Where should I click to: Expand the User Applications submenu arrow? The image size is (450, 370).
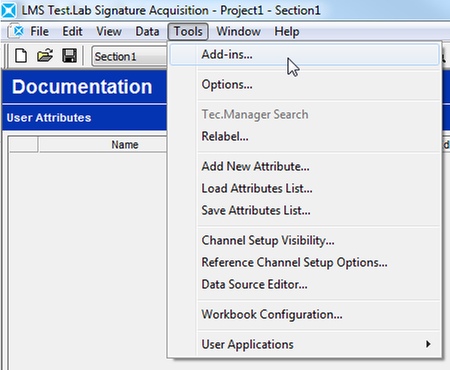click(428, 344)
